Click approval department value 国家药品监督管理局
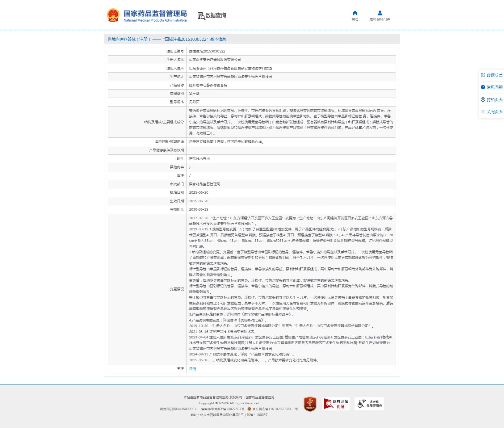Image resolution: width=504 pixels, height=428 pixels. coord(204,184)
